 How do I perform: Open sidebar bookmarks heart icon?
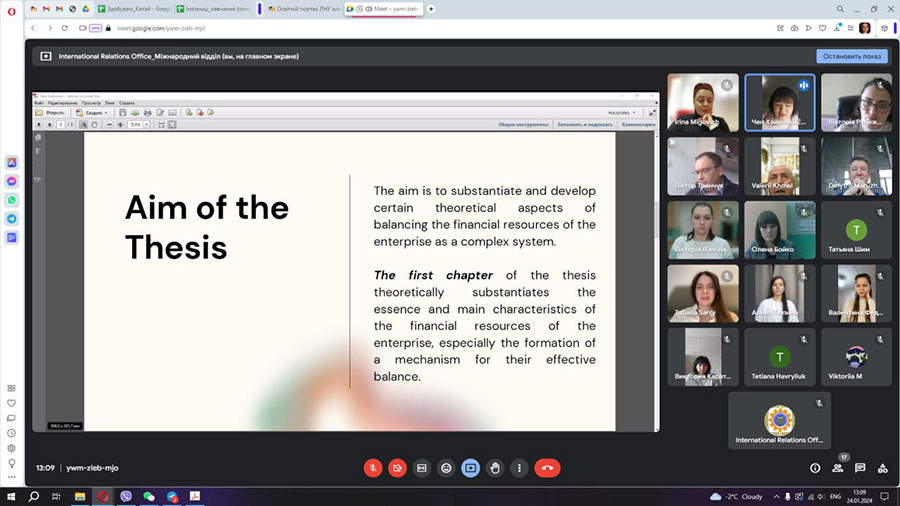point(11,403)
